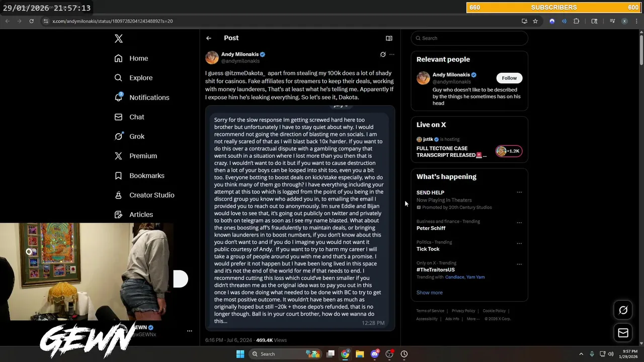Open Privacy Policy footer link
644x362 pixels.
click(x=463, y=311)
